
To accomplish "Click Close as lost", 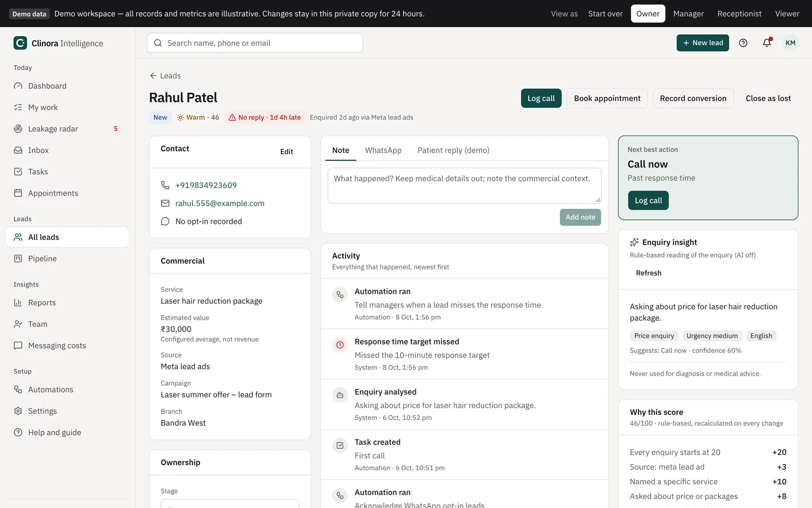I will click(x=768, y=98).
